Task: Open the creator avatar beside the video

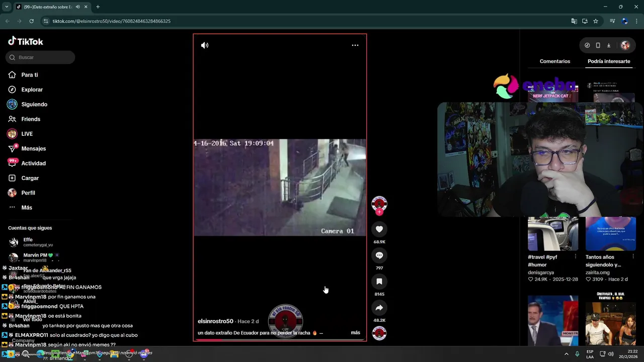Action: [379, 204]
